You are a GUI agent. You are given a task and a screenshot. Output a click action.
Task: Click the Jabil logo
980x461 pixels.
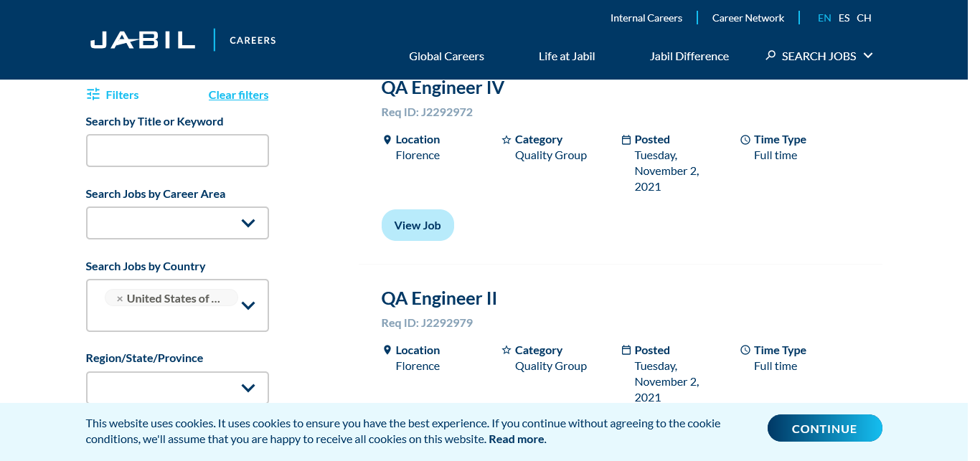[x=143, y=40]
